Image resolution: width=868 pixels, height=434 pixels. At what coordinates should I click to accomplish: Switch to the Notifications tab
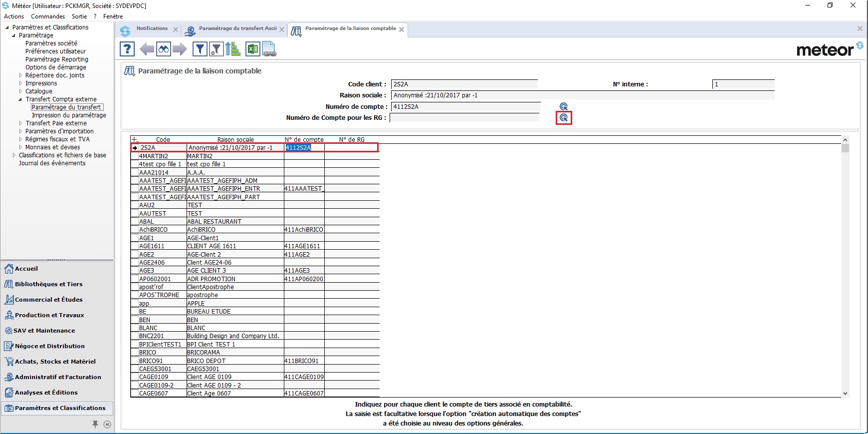pyautogui.click(x=152, y=28)
